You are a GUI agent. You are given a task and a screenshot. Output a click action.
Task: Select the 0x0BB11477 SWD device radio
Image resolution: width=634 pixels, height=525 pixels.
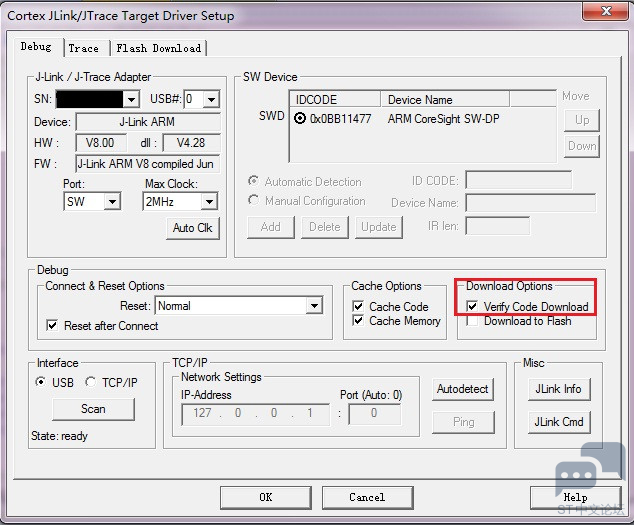click(300, 118)
